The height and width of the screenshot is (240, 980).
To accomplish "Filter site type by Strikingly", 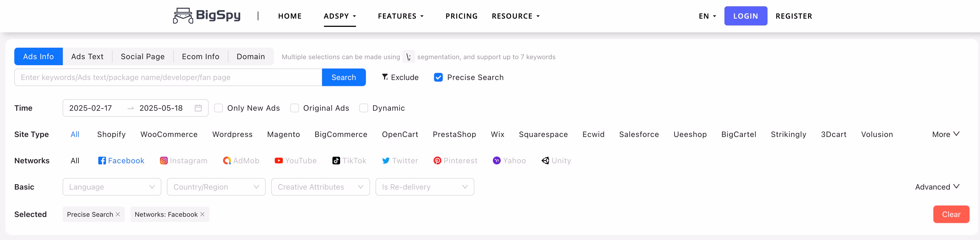I will point(789,135).
